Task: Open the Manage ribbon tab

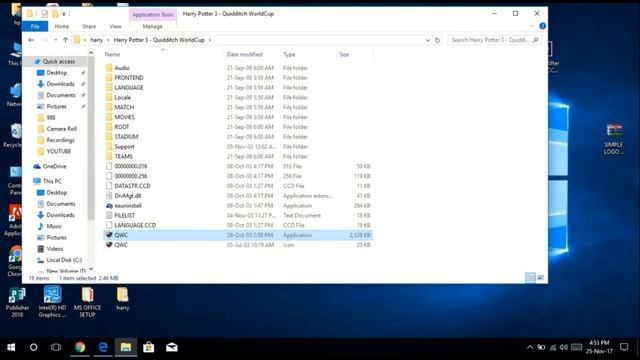Action: click(153, 26)
